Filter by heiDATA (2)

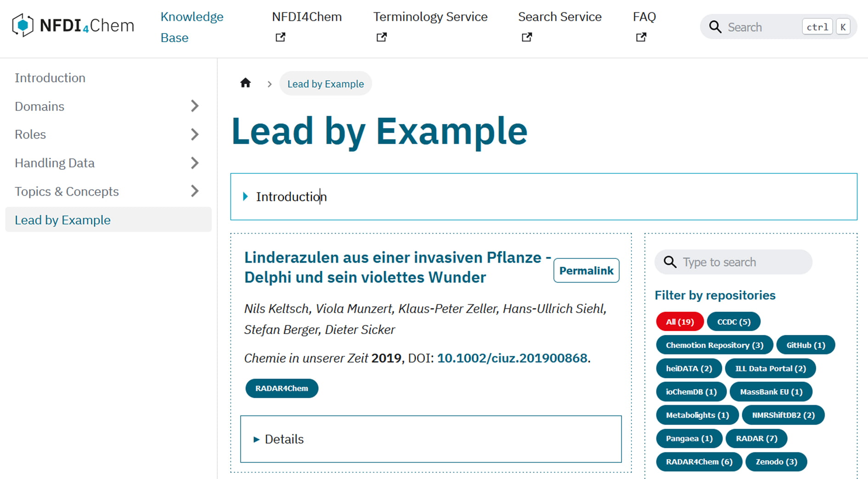[x=689, y=368]
